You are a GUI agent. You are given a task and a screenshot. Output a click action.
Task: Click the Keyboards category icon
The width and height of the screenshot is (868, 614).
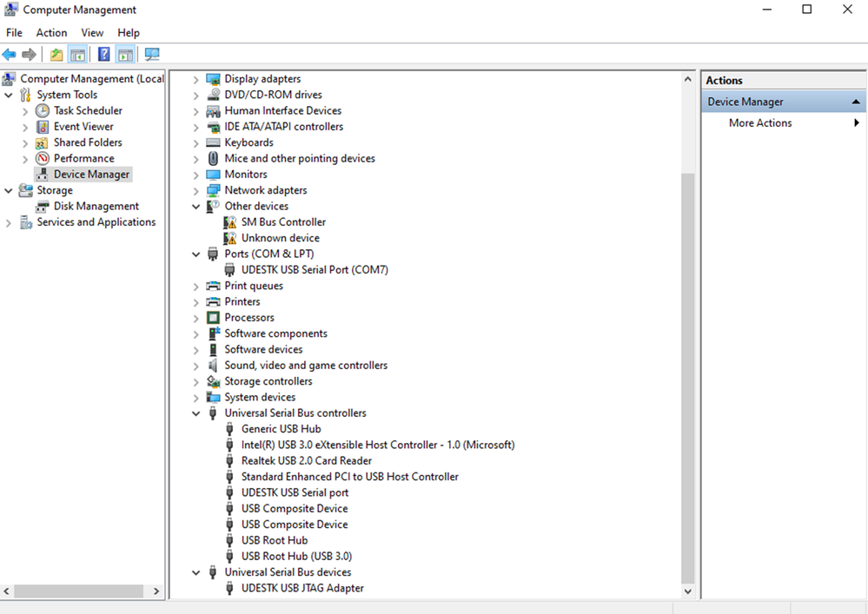point(213,142)
